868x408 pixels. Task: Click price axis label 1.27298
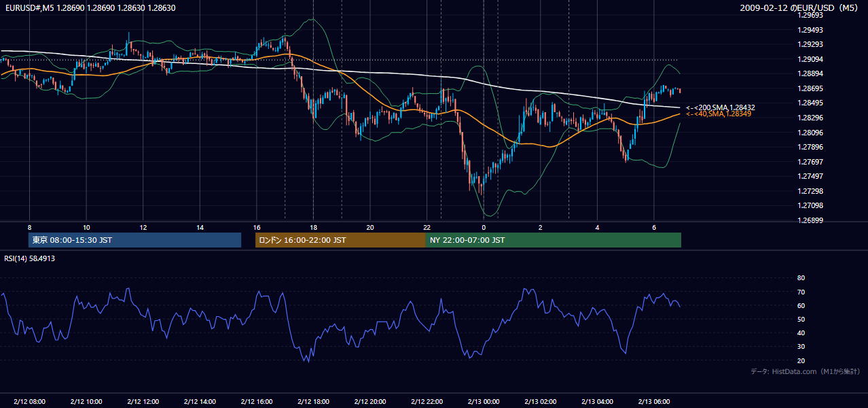point(810,191)
